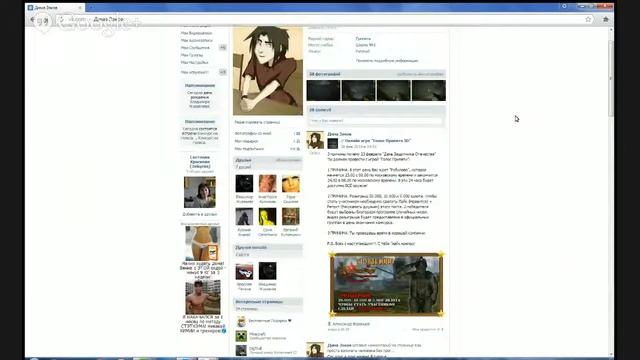The height and width of the screenshot is (360, 640).
Task: Open the wall records header bar
Action: point(376,110)
